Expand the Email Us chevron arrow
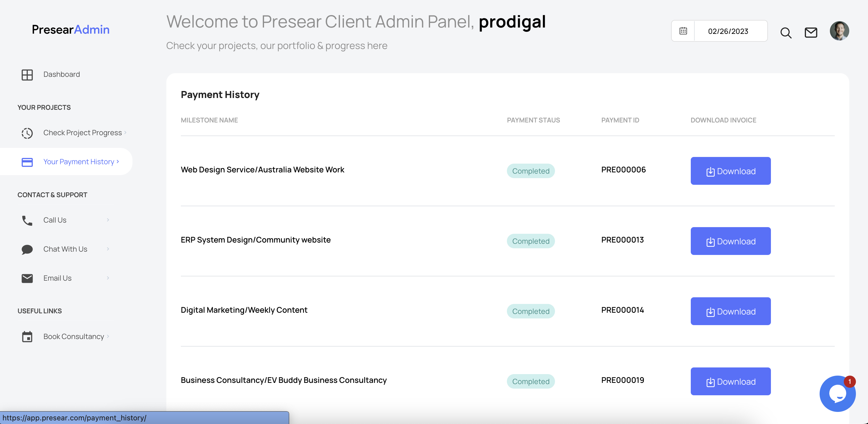This screenshot has width=868, height=424. (108, 278)
